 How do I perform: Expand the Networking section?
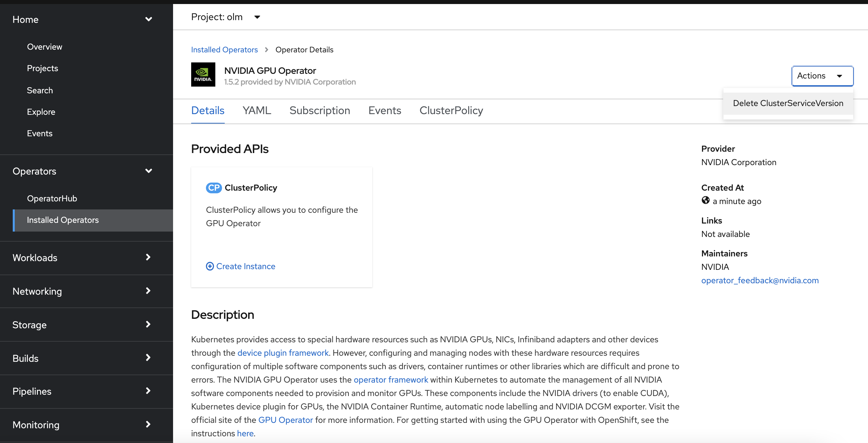click(x=148, y=291)
